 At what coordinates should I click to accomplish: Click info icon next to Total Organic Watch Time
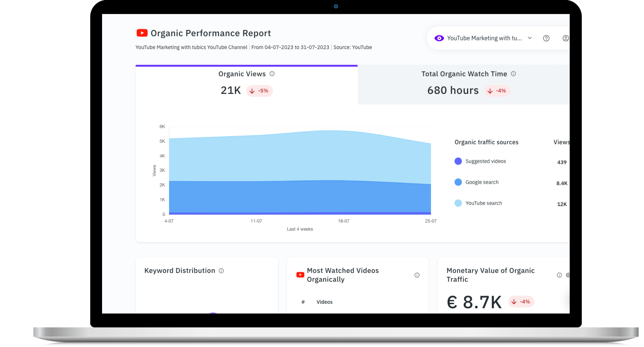point(513,74)
